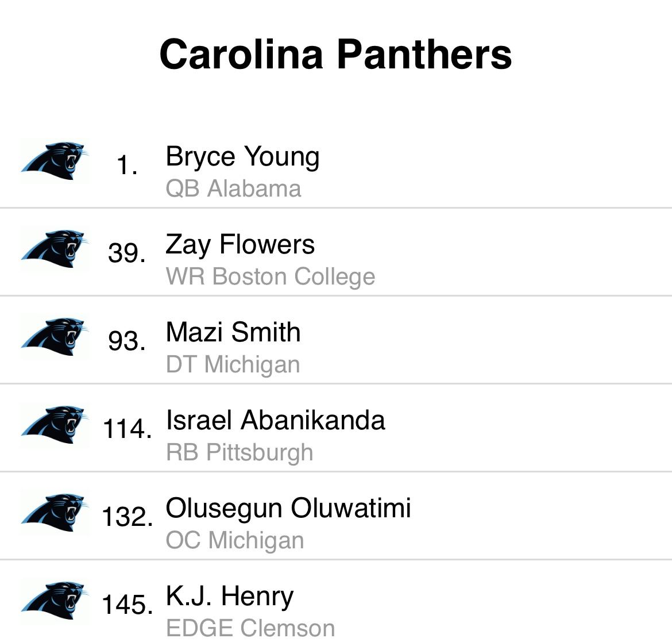This screenshot has width=672, height=642.
Task: Click the EDGE Clemson subtitle
Action: click(x=250, y=628)
